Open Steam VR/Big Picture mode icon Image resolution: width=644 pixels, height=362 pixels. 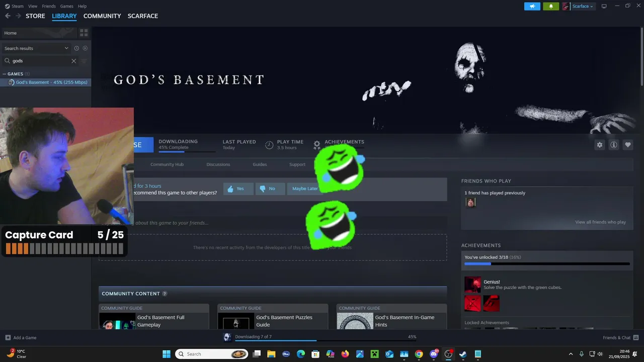pos(604,6)
